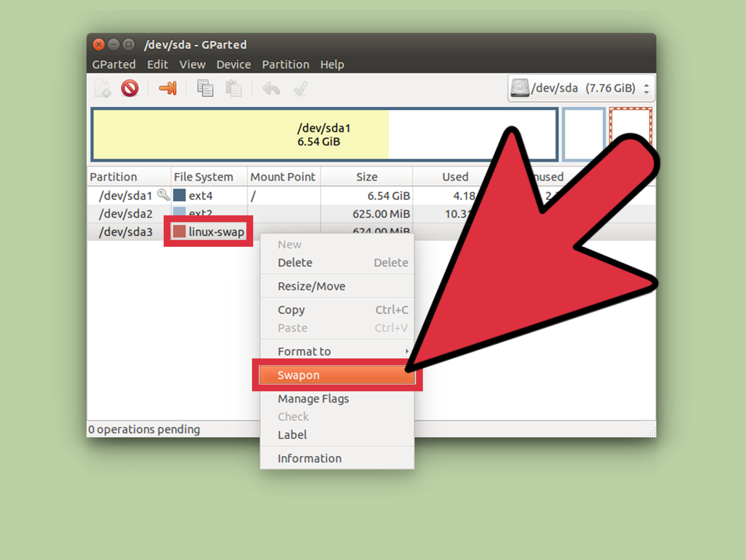The height and width of the screenshot is (560, 746).
Task: Open the /dev/sda (7.76 GiB) device dropdown
Action: point(581,88)
